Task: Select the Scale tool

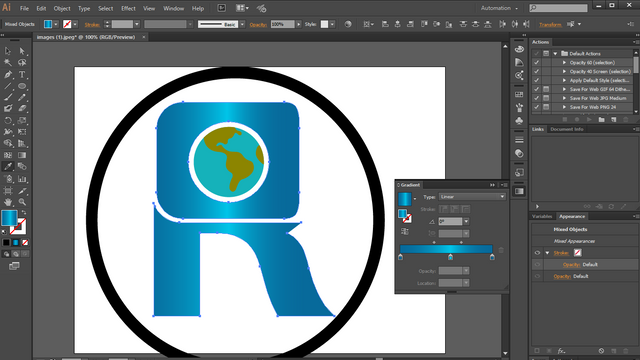Action: [x=22, y=120]
